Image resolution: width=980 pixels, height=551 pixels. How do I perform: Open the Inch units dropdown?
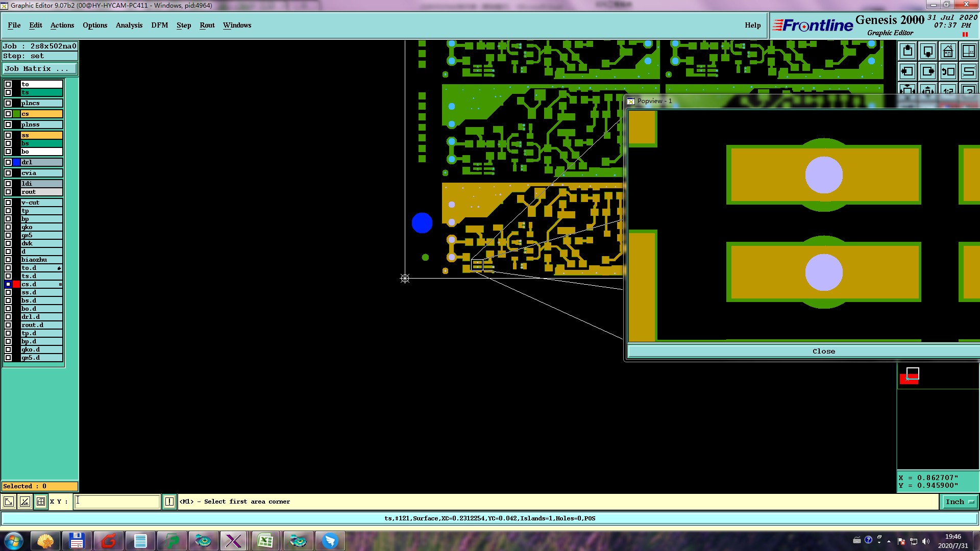coord(960,502)
